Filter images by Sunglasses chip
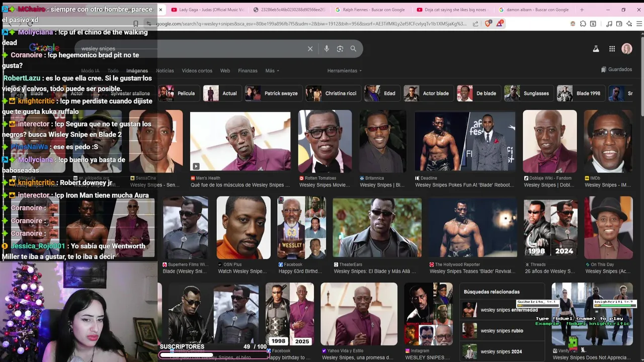This screenshot has width=644, height=362. coord(528,94)
